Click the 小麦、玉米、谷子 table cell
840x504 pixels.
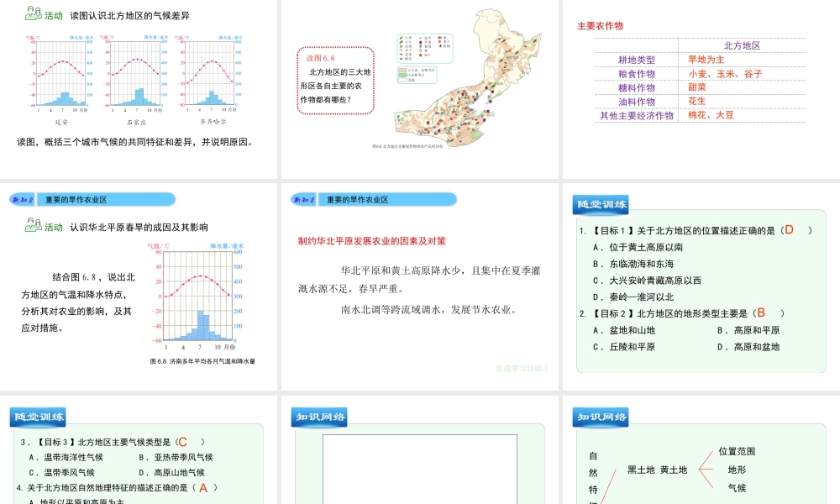click(x=725, y=74)
